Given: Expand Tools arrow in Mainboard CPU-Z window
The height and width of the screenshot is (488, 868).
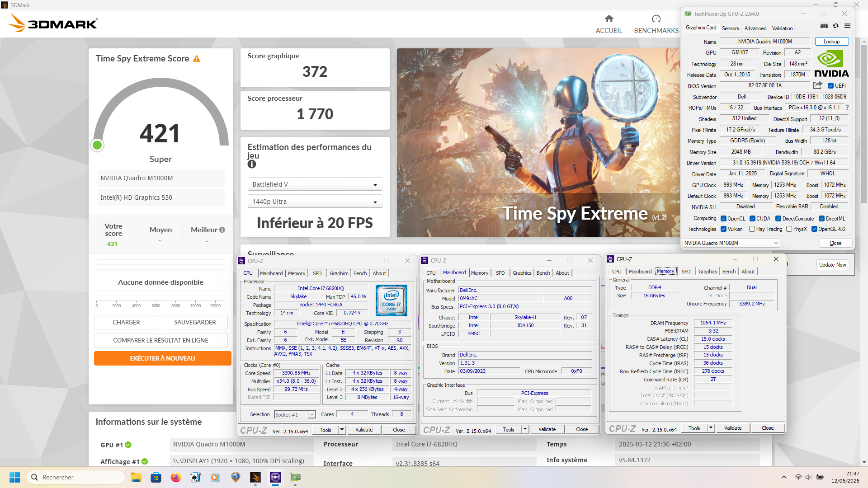Looking at the screenshot, I should point(525,429).
